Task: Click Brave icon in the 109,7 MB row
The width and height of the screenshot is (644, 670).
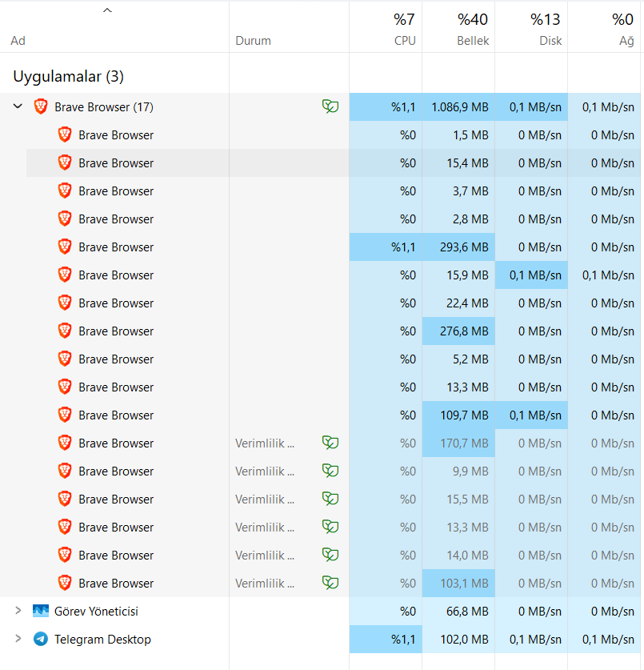Action: (x=65, y=415)
